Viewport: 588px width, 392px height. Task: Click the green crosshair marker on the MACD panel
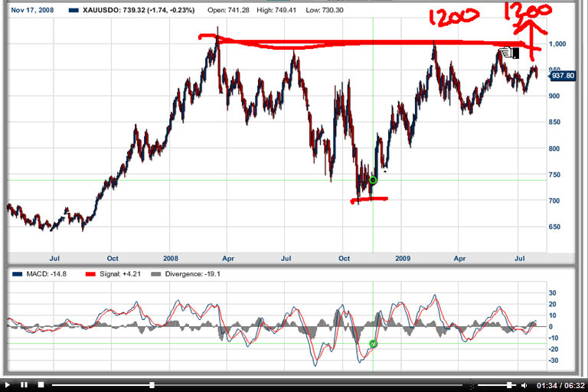373,344
